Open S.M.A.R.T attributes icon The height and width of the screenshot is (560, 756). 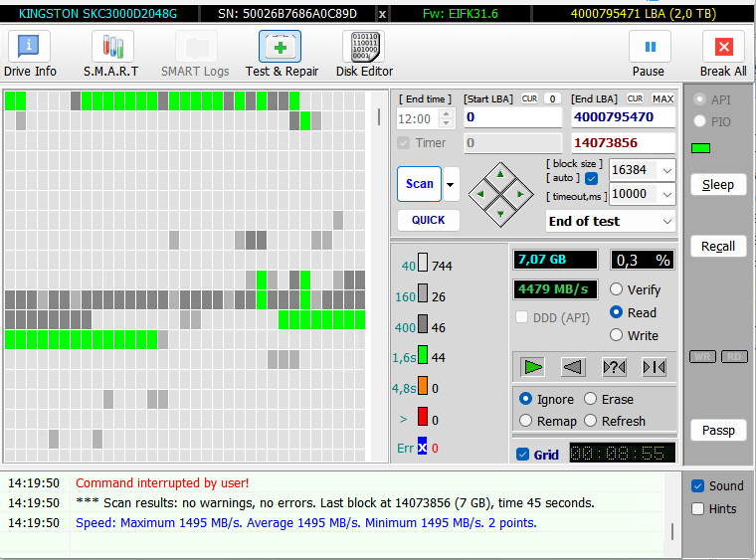point(111,47)
